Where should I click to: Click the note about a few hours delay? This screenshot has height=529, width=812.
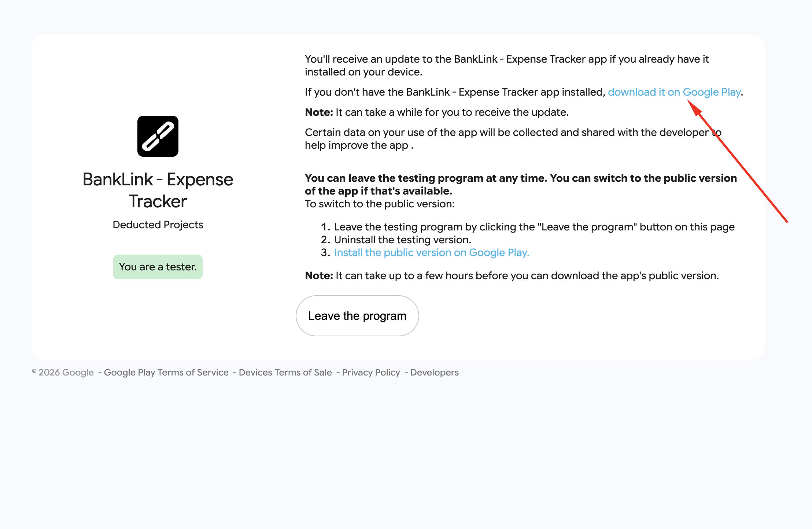512,275
